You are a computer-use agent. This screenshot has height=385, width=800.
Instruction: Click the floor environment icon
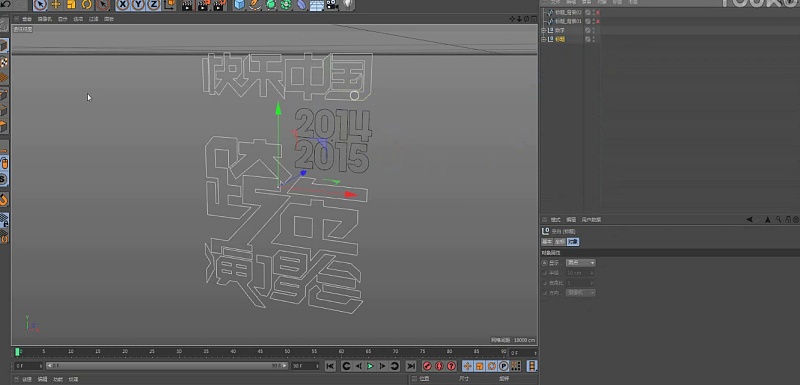point(317,5)
